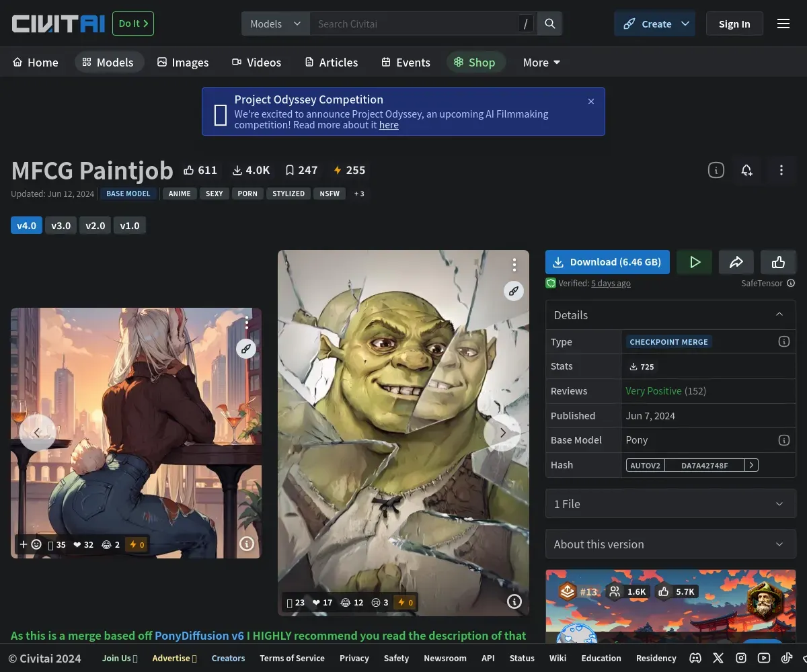The width and height of the screenshot is (807, 672).
Task: Go to Home tab
Action: pos(36,62)
